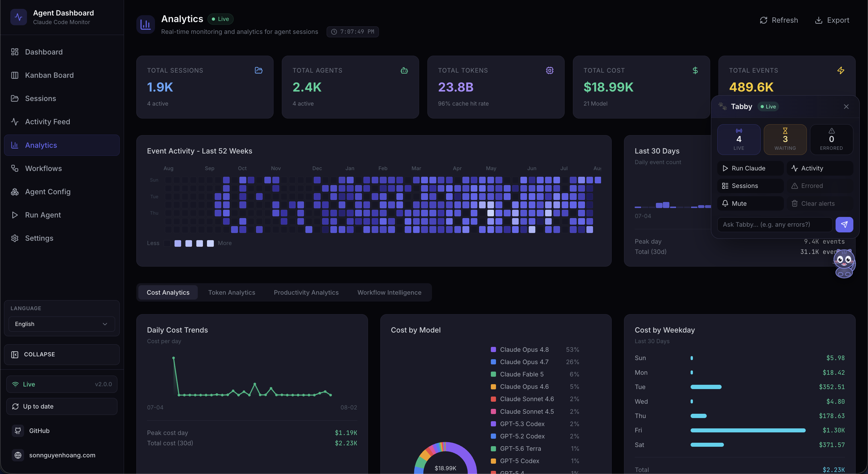Click Run Claude in Tabby panel
The image size is (868, 474).
[x=750, y=168]
